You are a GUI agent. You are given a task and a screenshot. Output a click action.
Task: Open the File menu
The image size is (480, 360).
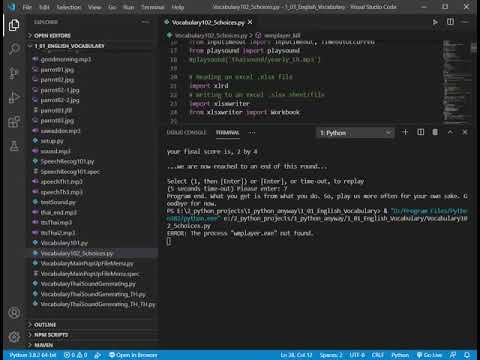pos(27,7)
